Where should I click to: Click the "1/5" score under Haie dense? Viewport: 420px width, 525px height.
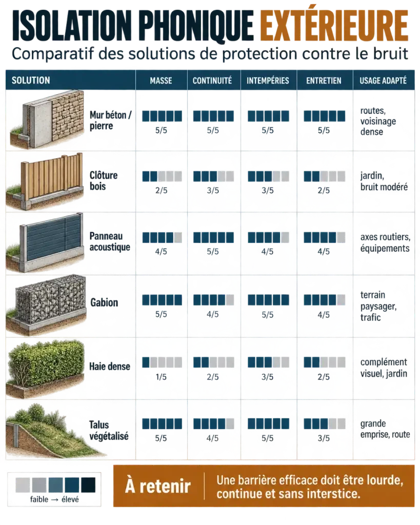pos(161,377)
